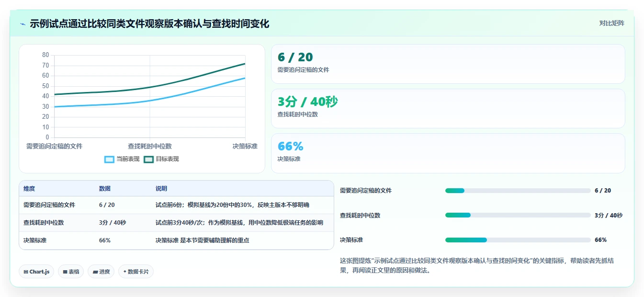Image resolution: width=644 pixels, height=297 pixels.
Task: Select table cell 需要追问定稿的文件 in first row
Action: click(x=49, y=205)
